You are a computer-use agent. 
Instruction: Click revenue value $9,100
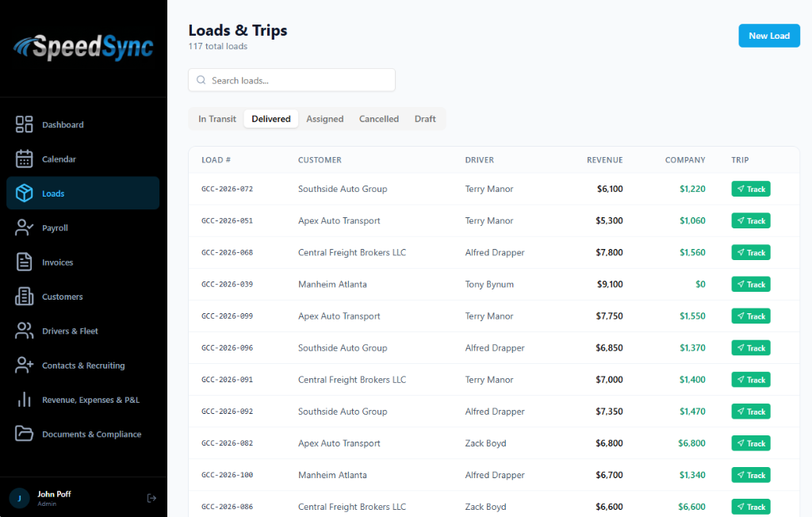610,285
